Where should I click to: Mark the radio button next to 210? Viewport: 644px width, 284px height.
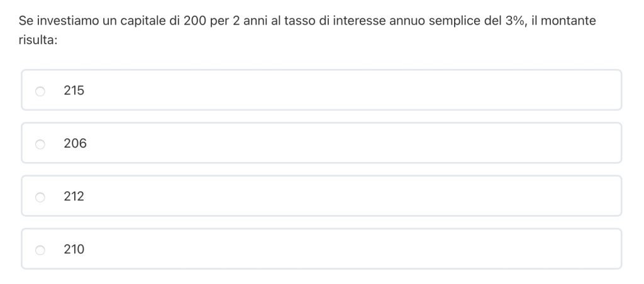pyautogui.click(x=40, y=250)
